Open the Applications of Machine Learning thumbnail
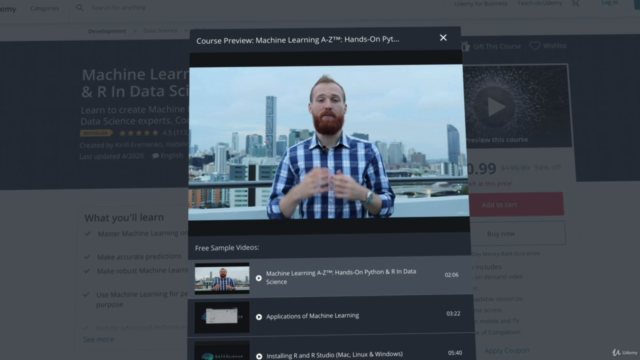The image size is (640, 360). [x=222, y=317]
